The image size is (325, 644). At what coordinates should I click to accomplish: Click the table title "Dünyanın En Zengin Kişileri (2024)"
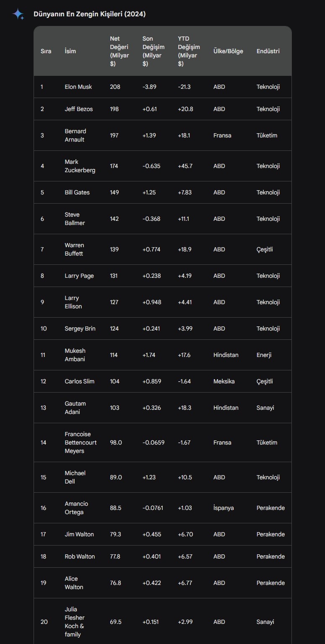[x=89, y=14]
